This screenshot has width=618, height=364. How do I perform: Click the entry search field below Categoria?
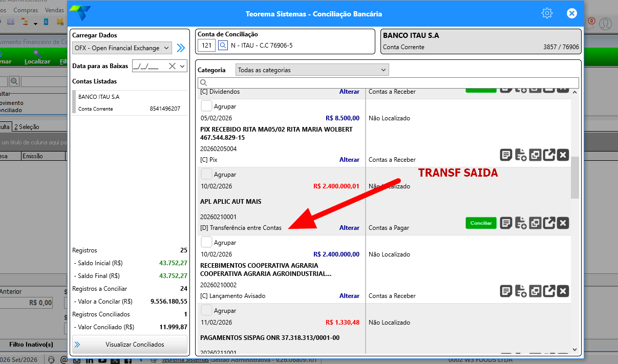click(x=388, y=83)
